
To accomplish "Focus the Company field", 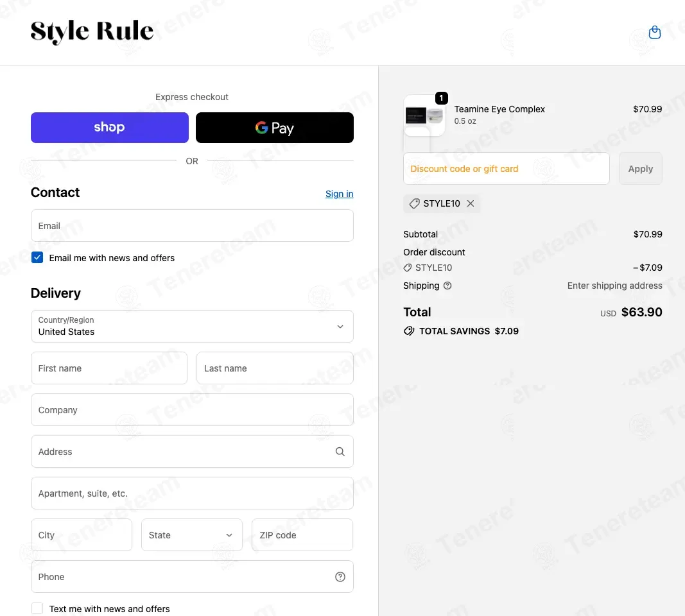I will (x=192, y=410).
